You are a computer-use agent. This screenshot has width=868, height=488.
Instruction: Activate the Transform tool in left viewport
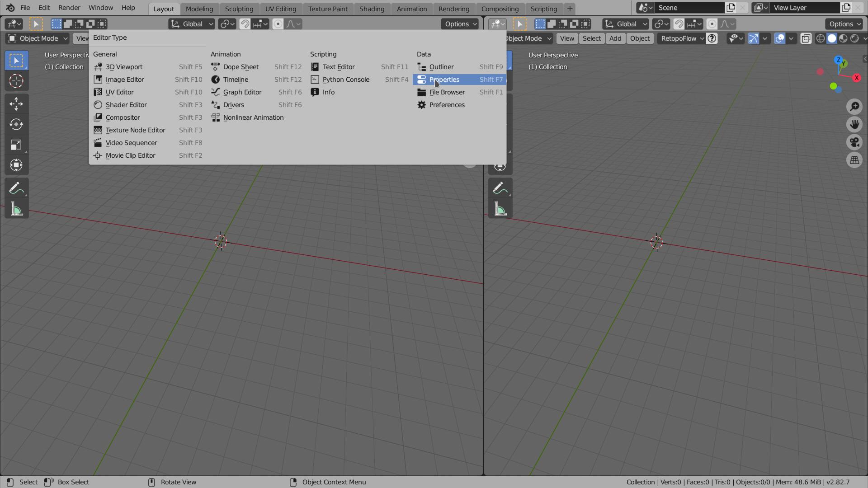click(16, 165)
